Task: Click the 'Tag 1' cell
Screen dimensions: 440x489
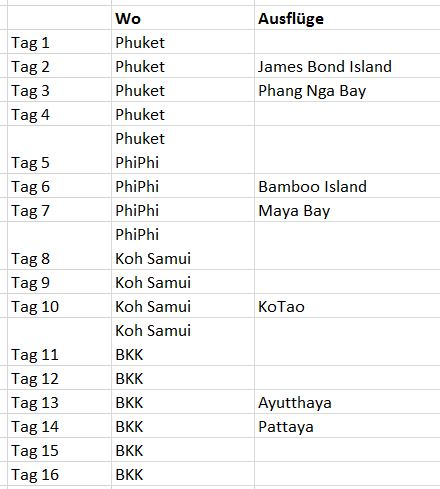Action: (59, 42)
